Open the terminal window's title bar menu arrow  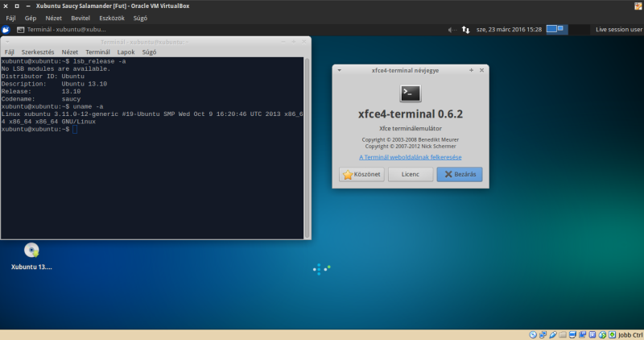[7, 42]
